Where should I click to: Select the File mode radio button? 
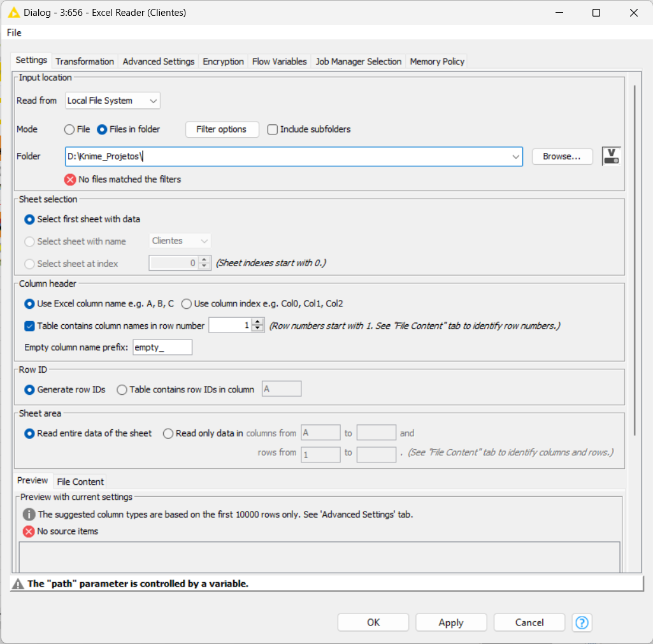pyautogui.click(x=69, y=129)
